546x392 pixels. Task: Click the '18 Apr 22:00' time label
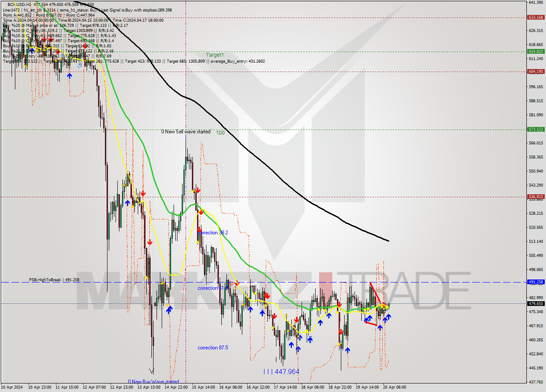tap(340, 387)
